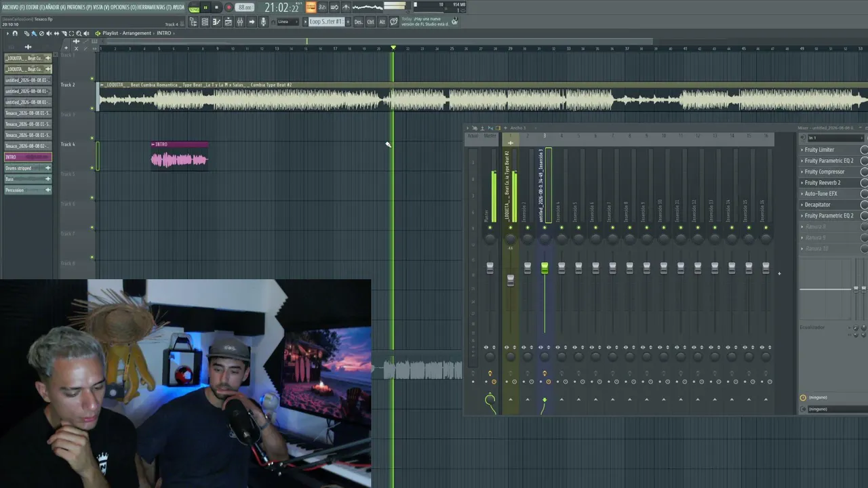Click the Des. button

pyautogui.click(x=359, y=22)
